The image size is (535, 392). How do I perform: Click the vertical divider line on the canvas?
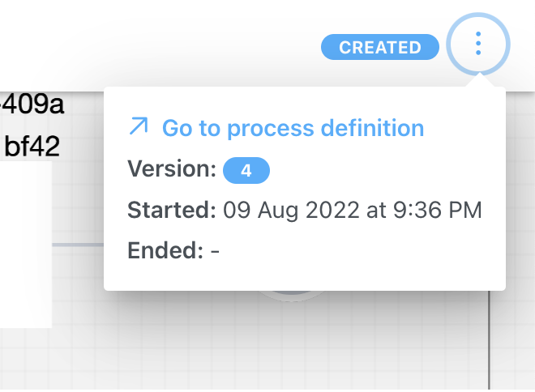click(x=489, y=339)
